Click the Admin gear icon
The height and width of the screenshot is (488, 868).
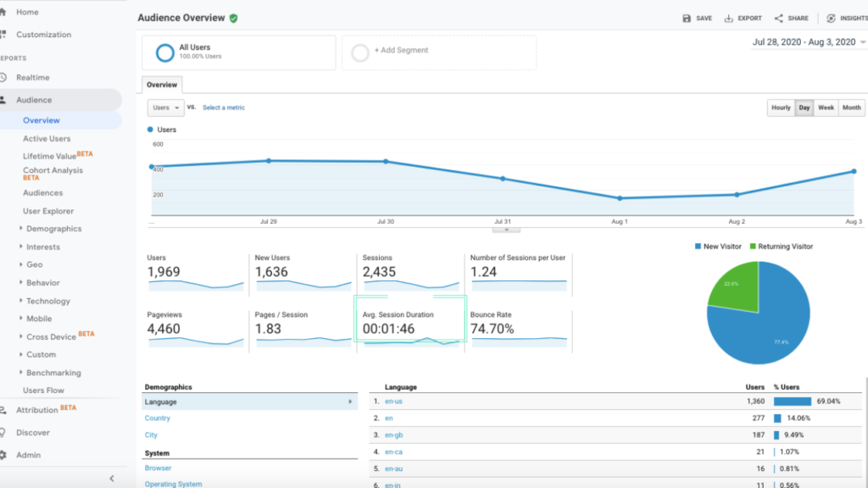[3, 455]
